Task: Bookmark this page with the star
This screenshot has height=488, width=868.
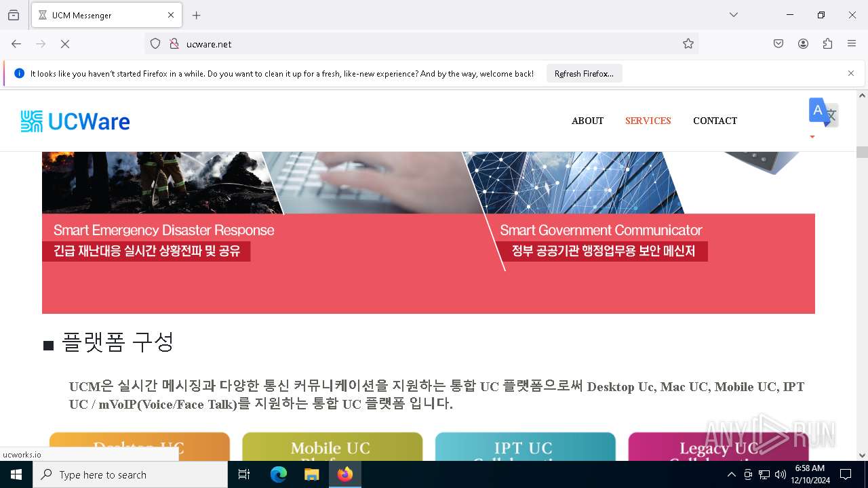Action: click(688, 43)
